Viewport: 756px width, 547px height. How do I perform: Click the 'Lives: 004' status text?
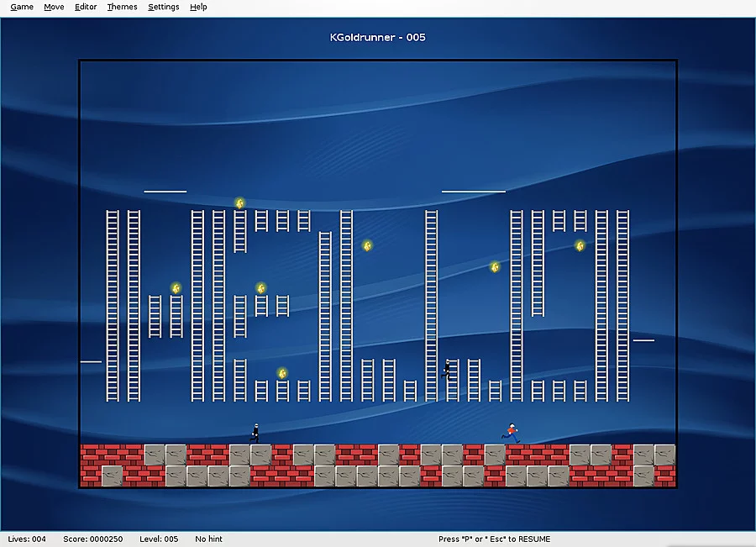[27, 539]
